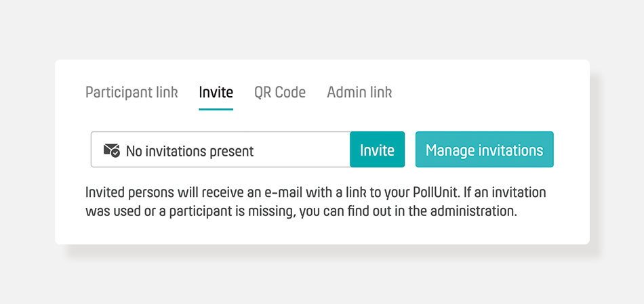The height and width of the screenshot is (304, 644).
Task: Click the word Code in the QR tab
Action: point(290,92)
